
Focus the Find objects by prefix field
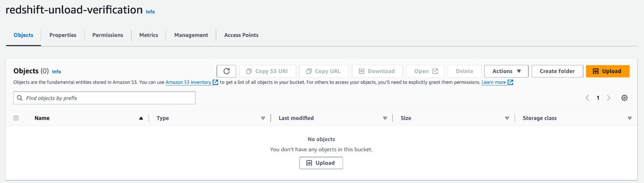click(x=104, y=98)
